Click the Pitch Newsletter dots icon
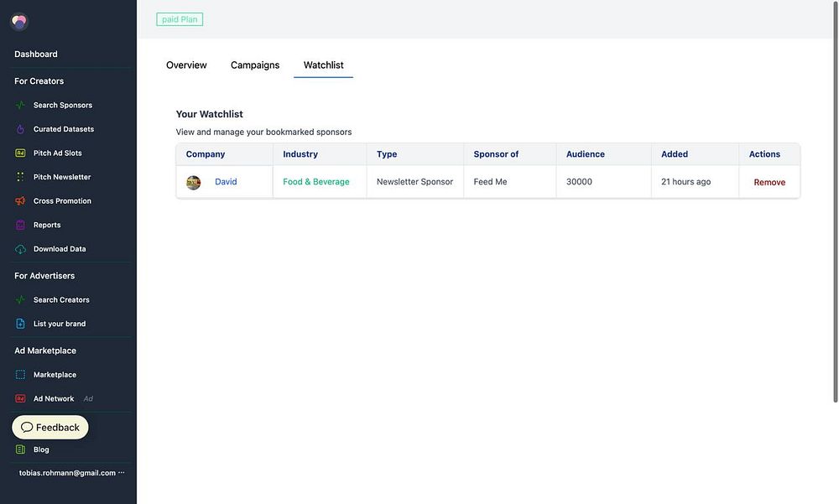The height and width of the screenshot is (504, 839). [20, 177]
